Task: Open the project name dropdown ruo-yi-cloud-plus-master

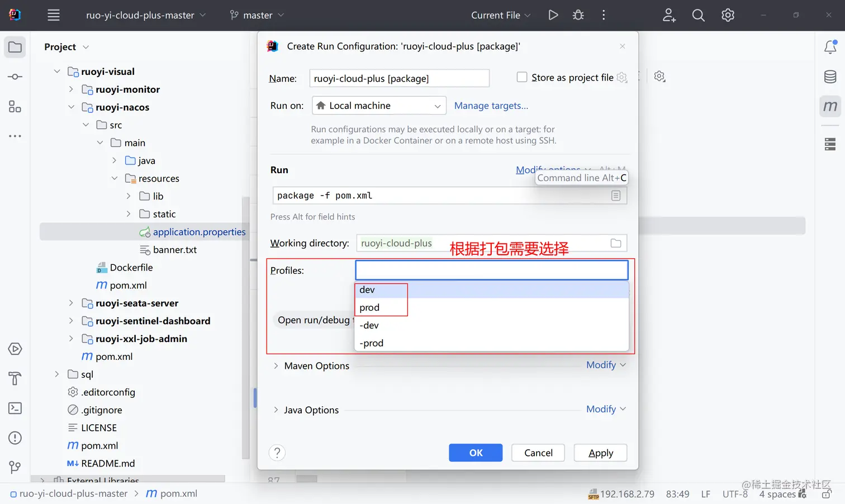Action: 146,15
